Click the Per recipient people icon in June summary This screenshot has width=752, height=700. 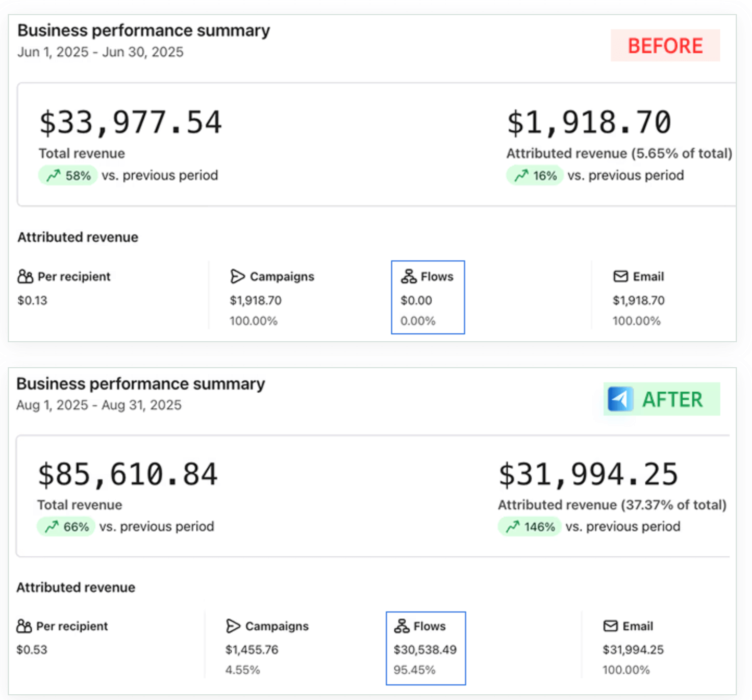coord(25,277)
